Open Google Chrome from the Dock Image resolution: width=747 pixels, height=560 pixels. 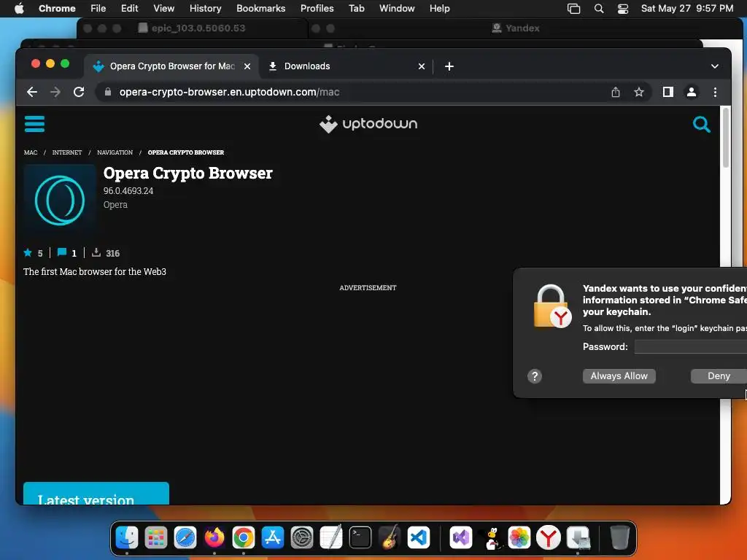click(244, 537)
